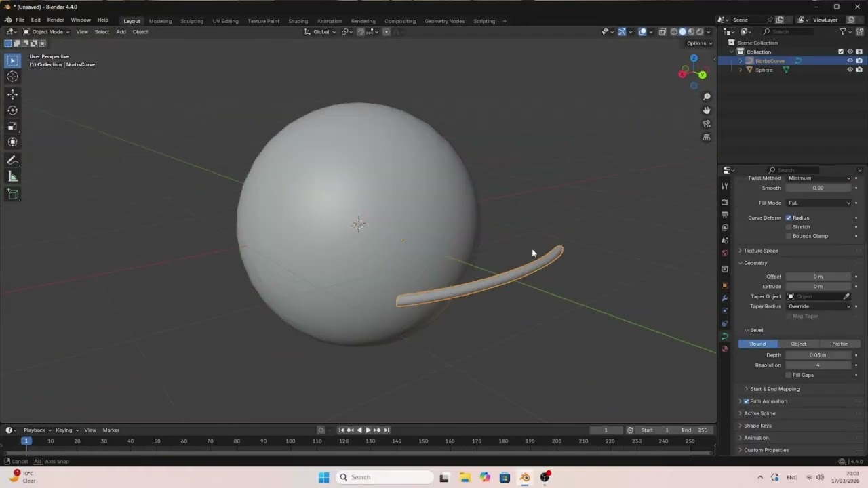Select the Annotate pencil tool
This screenshot has height=488, width=868.
point(12,161)
